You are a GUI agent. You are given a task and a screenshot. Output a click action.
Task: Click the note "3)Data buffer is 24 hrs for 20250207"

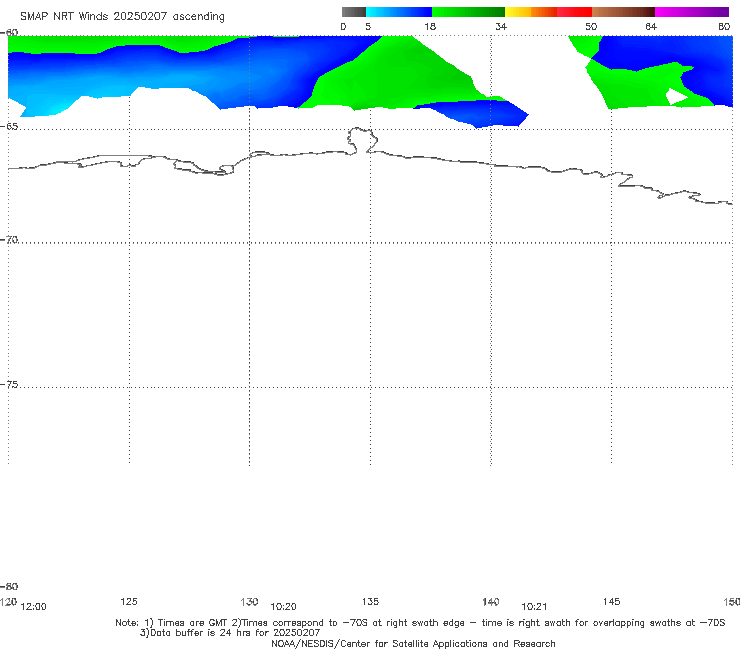coord(230,633)
